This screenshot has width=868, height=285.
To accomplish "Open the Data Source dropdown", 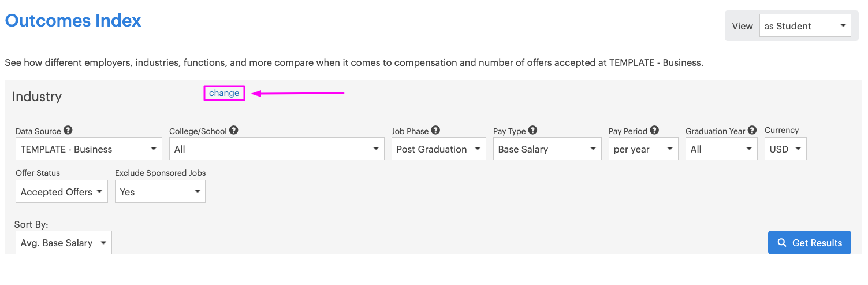I will coord(89,149).
